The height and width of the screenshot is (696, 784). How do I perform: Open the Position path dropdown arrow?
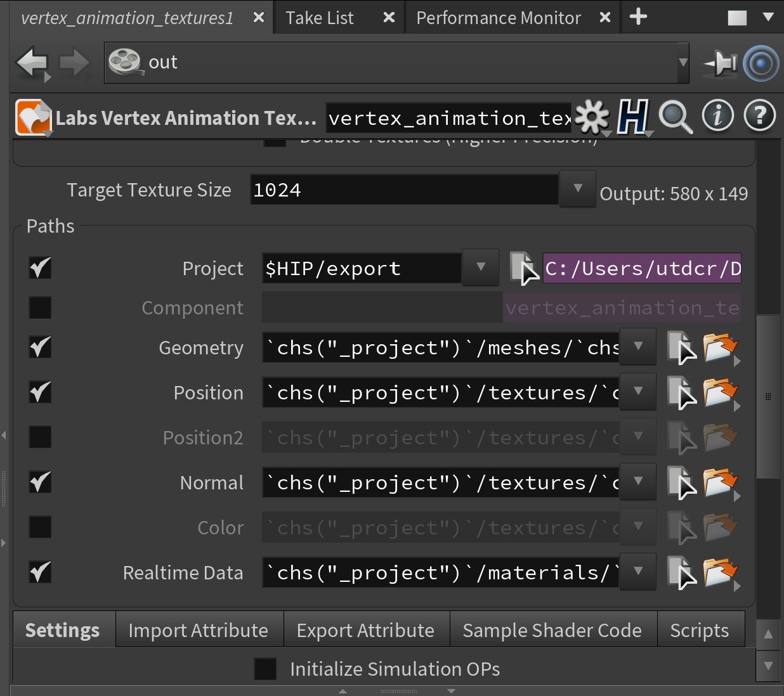tap(638, 391)
